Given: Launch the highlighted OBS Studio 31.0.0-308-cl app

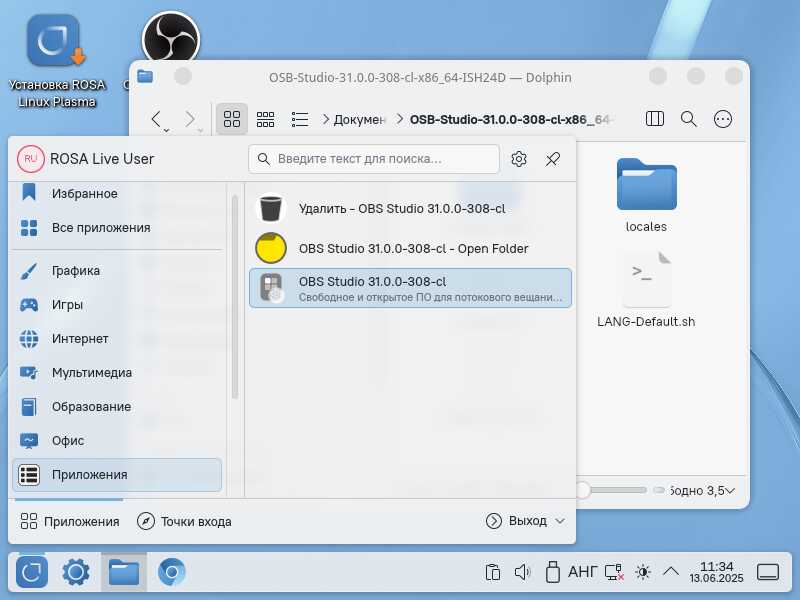Looking at the screenshot, I should [410, 288].
